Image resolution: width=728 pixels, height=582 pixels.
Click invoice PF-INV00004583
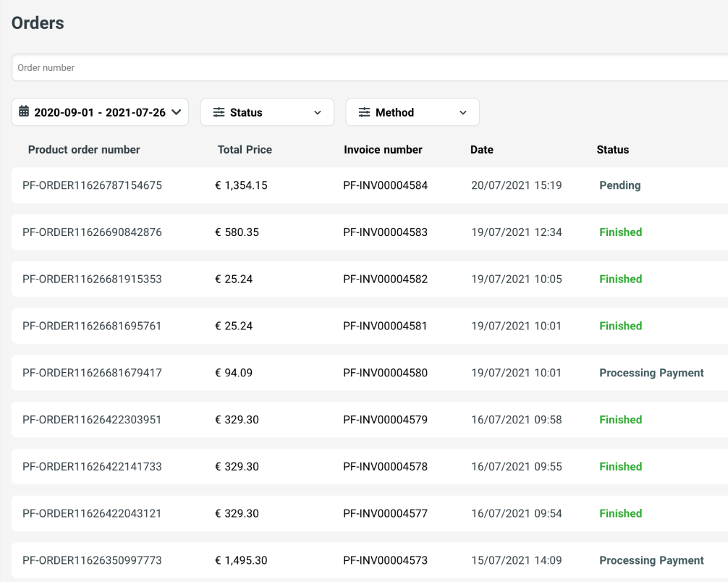click(386, 232)
